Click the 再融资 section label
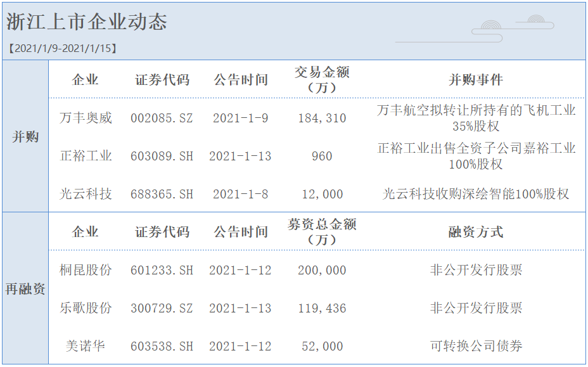 (25, 289)
